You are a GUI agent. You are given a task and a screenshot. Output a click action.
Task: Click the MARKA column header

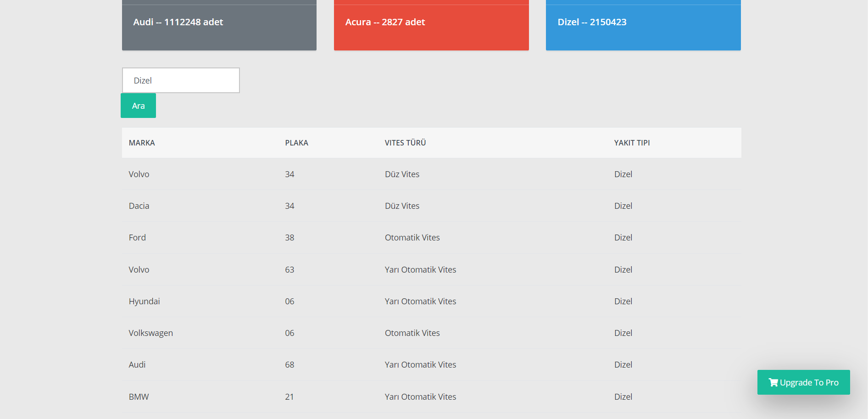point(142,143)
